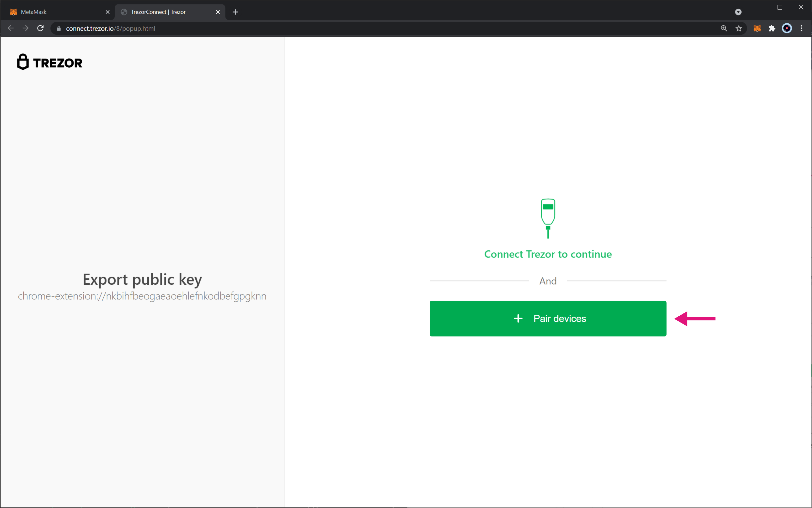Screen dimensions: 812x508
Task: Click the Connect Trezor to continue text
Action: pyautogui.click(x=547, y=254)
